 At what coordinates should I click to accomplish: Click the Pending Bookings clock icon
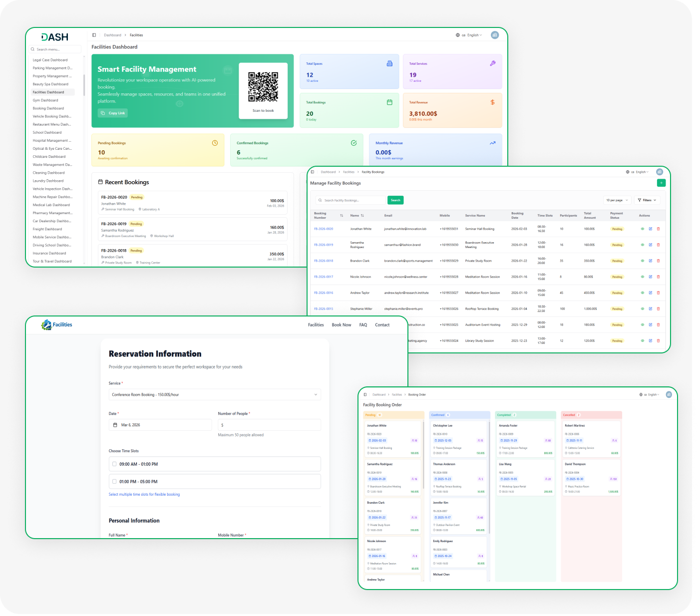(215, 143)
